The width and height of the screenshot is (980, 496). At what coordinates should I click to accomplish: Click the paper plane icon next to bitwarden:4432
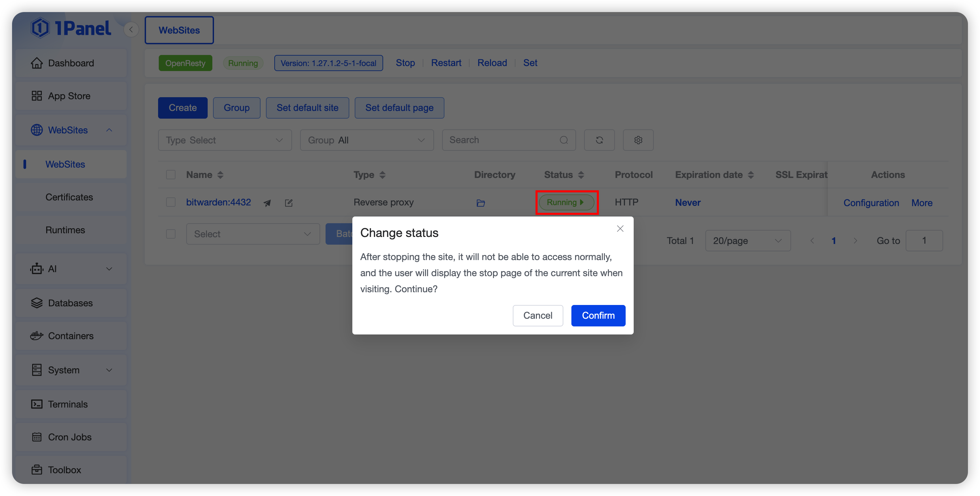(267, 203)
